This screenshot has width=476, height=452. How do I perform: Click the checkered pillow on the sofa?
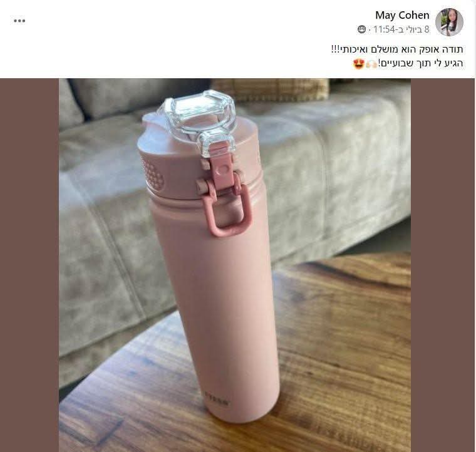click(270, 89)
